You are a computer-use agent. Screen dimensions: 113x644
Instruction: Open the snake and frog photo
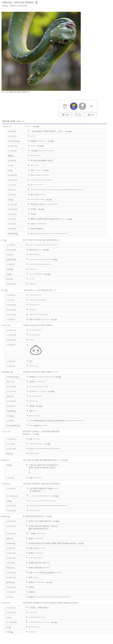coord(41,51)
